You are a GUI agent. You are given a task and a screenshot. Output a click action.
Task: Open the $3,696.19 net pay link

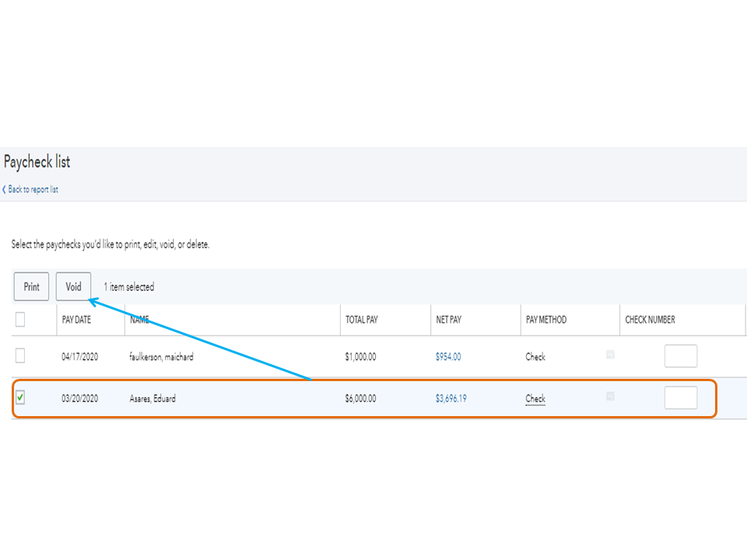pyautogui.click(x=451, y=399)
